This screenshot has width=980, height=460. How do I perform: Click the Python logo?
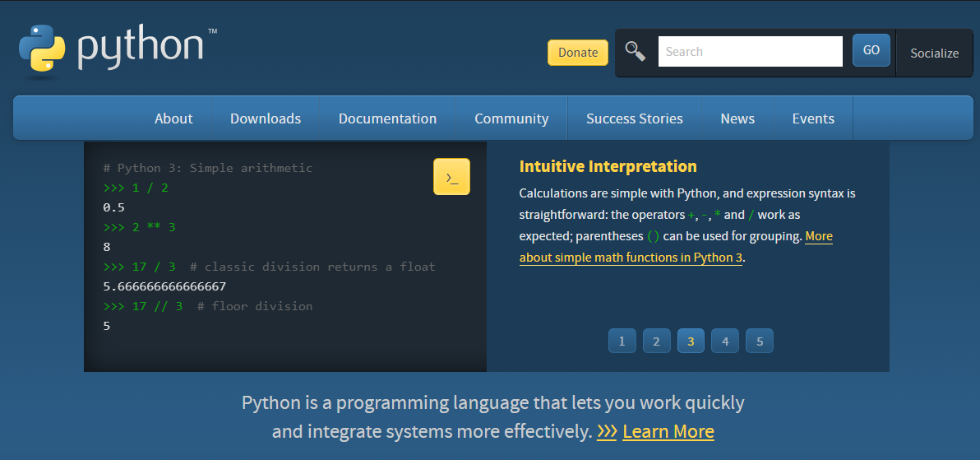[118, 51]
